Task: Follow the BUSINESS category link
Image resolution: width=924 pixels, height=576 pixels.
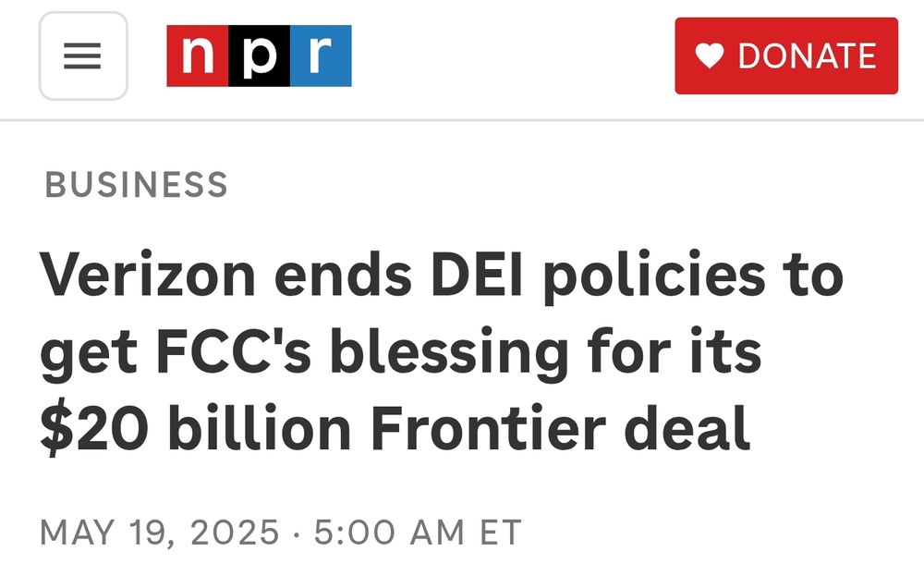Action: (x=135, y=183)
